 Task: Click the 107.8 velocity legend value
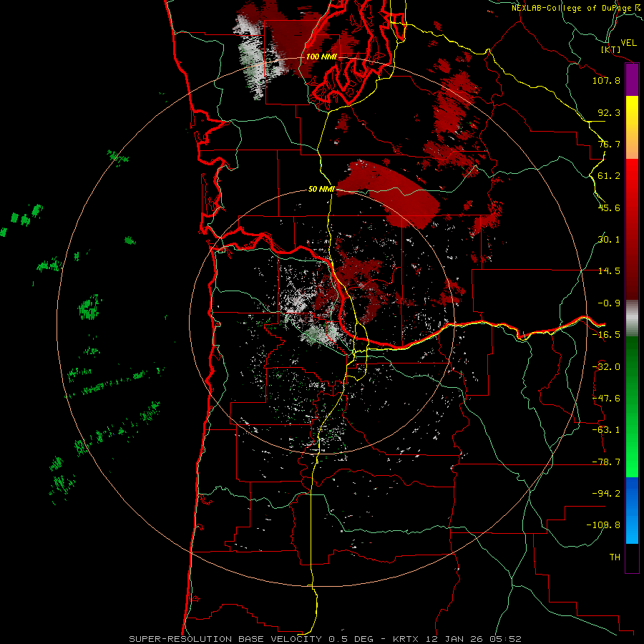pyautogui.click(x=606, y=80)
